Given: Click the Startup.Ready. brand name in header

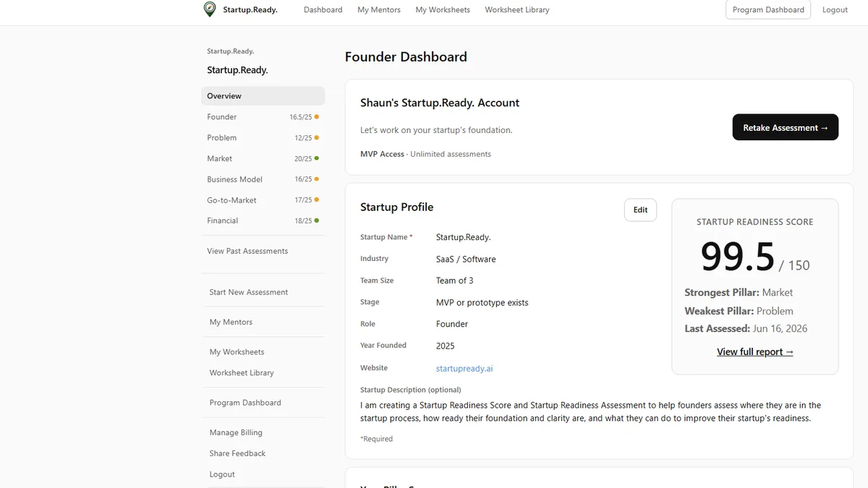Looking at the screenshot, I should pyautogui.click(x=250, y=10).
